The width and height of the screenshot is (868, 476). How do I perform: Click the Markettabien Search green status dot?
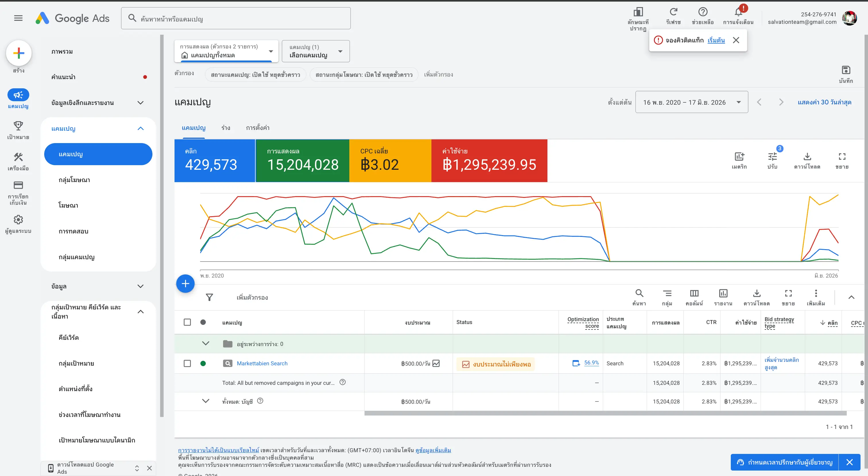point(203,363)
